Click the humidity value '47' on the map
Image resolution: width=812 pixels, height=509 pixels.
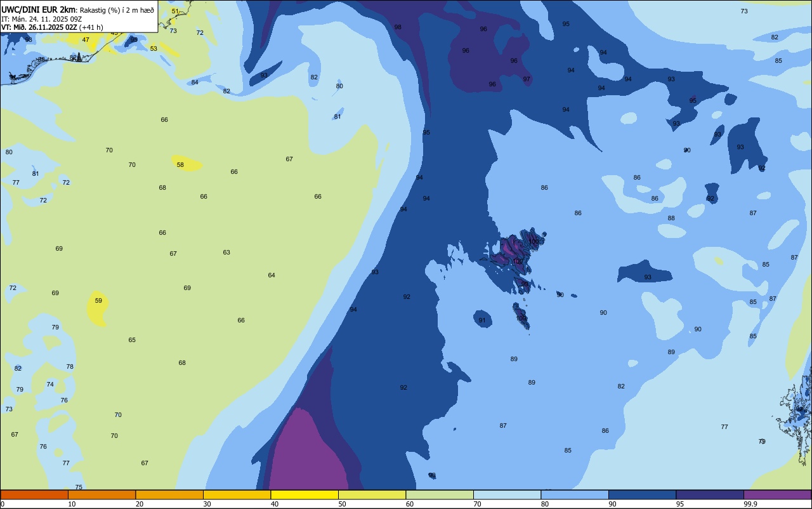[x=86, y=39]
